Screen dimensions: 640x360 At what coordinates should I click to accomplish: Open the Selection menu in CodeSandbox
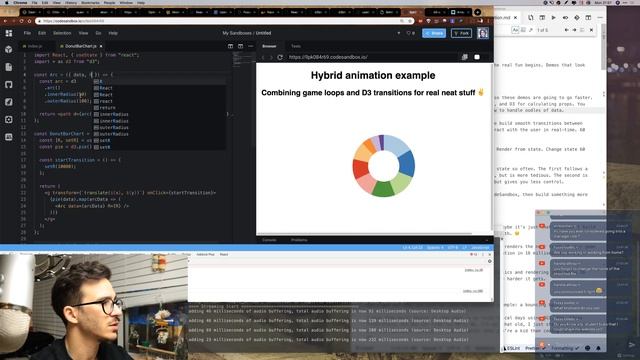click(x=62, y=33)
